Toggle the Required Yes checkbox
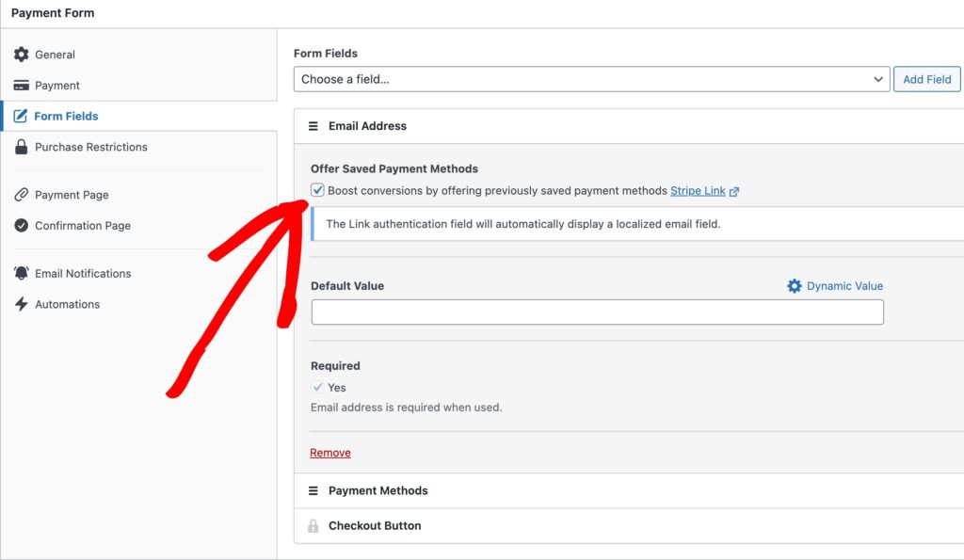964x560 pixels. pyautogui.click(x=318, y=387)
